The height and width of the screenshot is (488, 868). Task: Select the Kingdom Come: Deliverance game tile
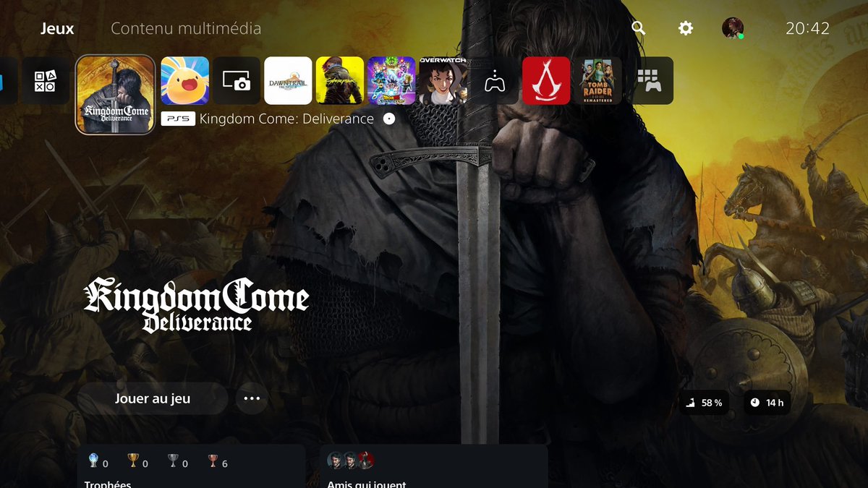click(116, 95)
